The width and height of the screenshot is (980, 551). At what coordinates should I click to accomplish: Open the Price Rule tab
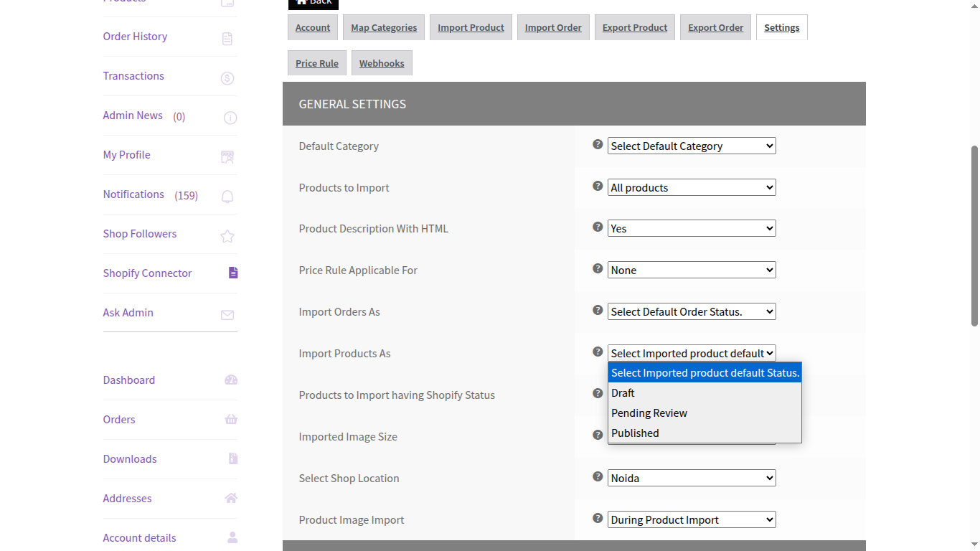[316, 62]
